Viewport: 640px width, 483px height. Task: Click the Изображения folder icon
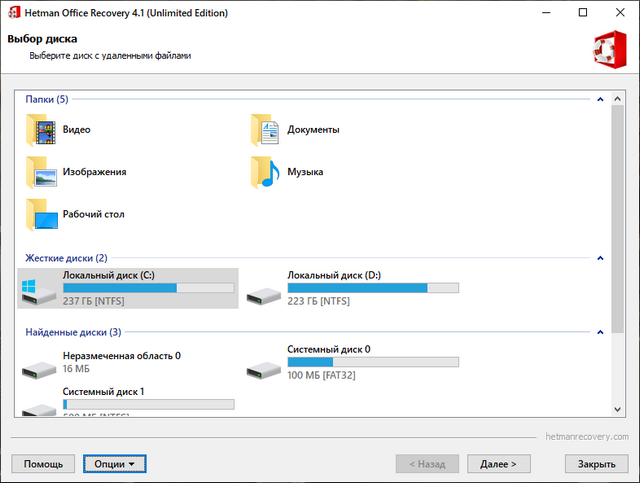(x=41, y=172)
